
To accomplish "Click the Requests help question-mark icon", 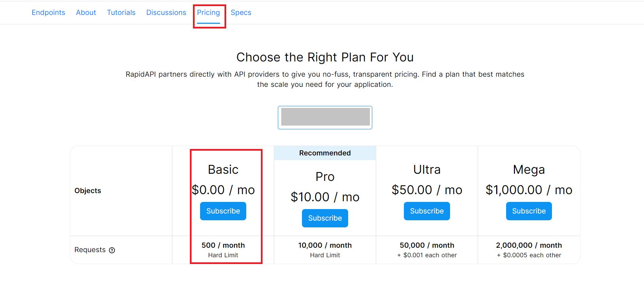I will 112,250.
